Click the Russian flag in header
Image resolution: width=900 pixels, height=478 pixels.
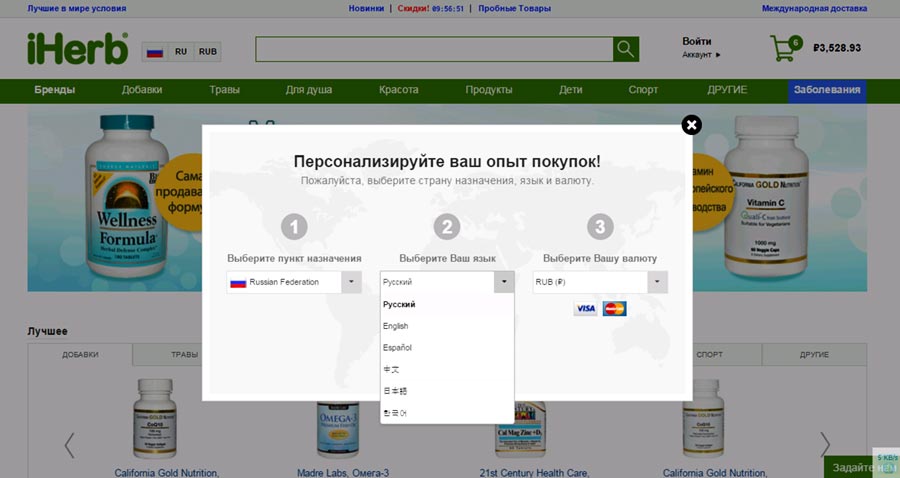pyautogui.click(x=155, y=52)
